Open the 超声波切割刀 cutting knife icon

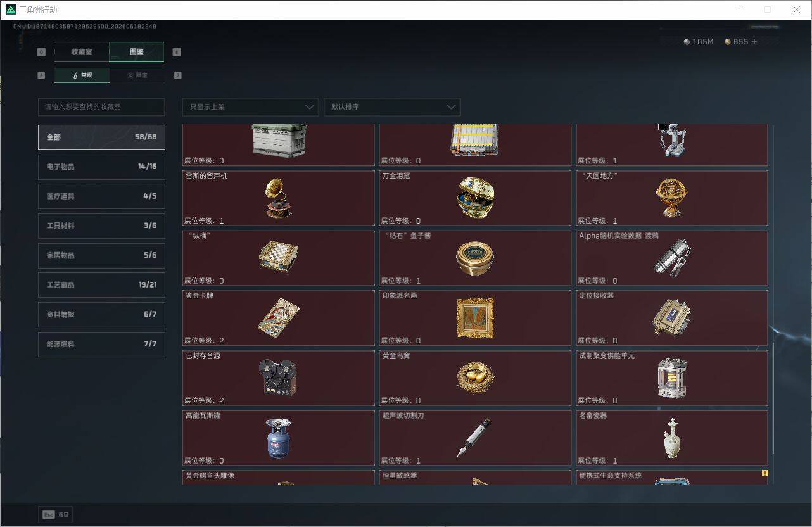(x=475, y=438)
